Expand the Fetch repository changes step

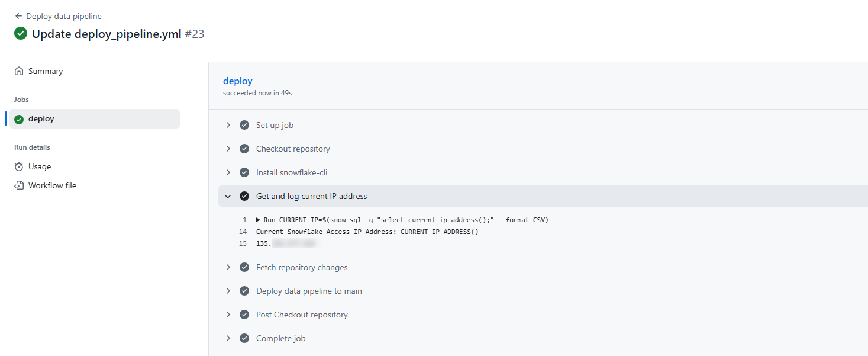[x=228, y=267]
